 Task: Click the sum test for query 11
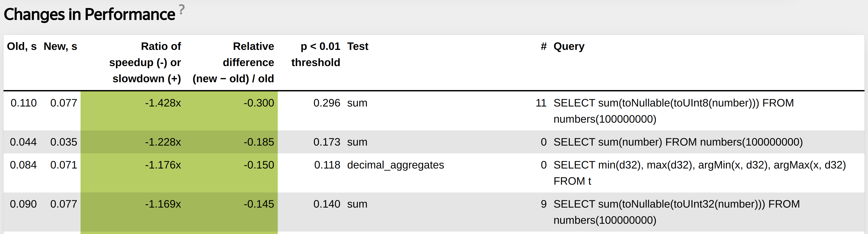click(x=357, y=103)
